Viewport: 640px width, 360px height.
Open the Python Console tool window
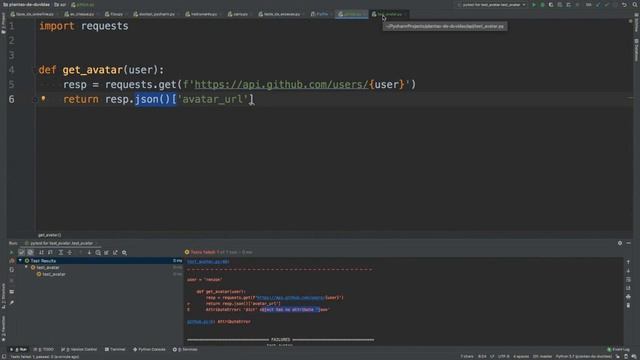click(x=149, y=349)
